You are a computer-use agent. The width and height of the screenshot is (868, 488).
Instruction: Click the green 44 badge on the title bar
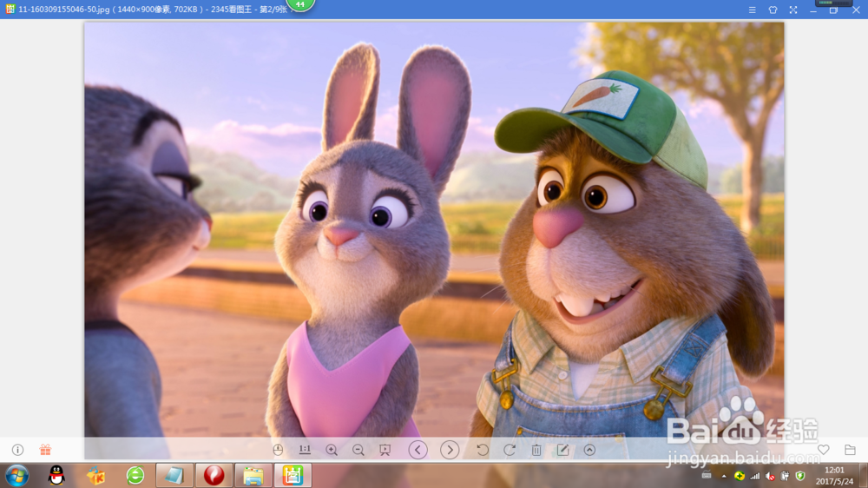tap(300, 4)
